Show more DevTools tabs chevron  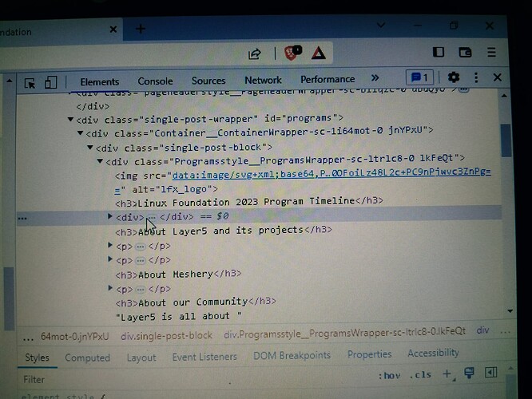point(375,78)
